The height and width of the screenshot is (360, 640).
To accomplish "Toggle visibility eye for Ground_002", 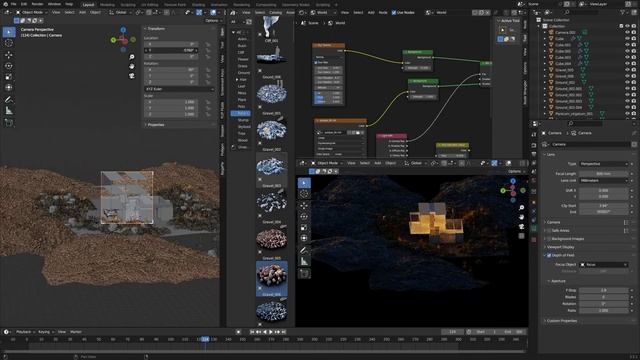I will (x=627, y=82).
